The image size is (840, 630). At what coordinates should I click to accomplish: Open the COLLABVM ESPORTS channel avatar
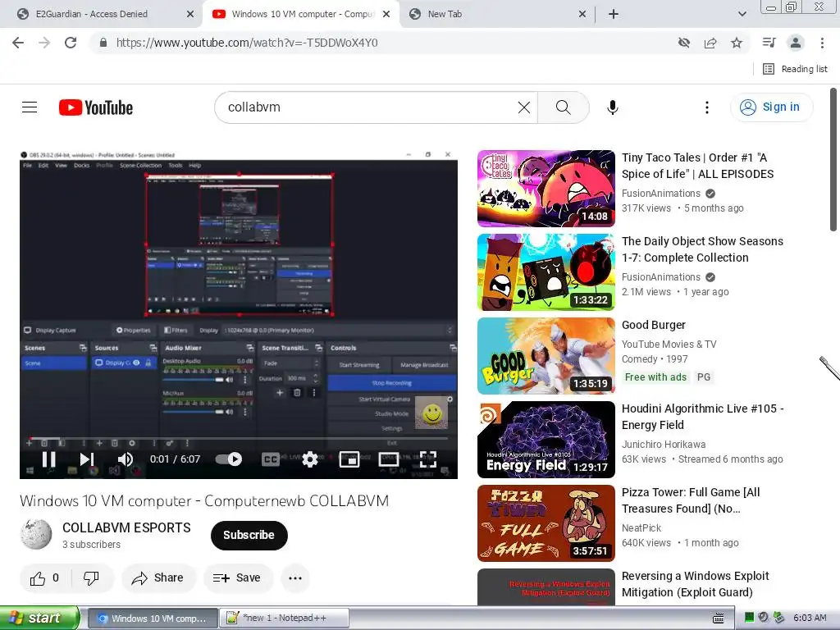coord(36,534)
